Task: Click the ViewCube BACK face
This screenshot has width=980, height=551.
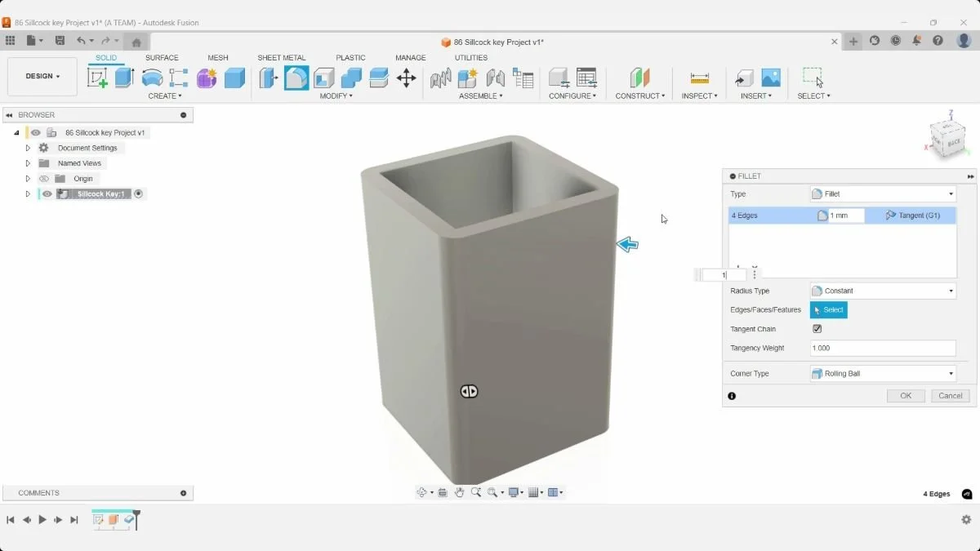Action: (x=953, y=141)
